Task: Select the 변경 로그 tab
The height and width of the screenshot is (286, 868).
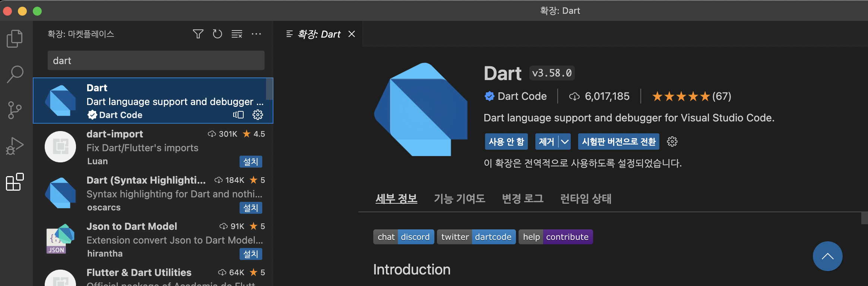Action: (x=523, y=198)
